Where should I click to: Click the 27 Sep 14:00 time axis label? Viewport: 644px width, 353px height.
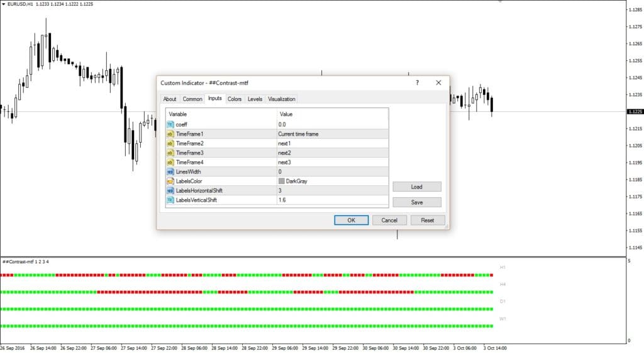[133, 348]
